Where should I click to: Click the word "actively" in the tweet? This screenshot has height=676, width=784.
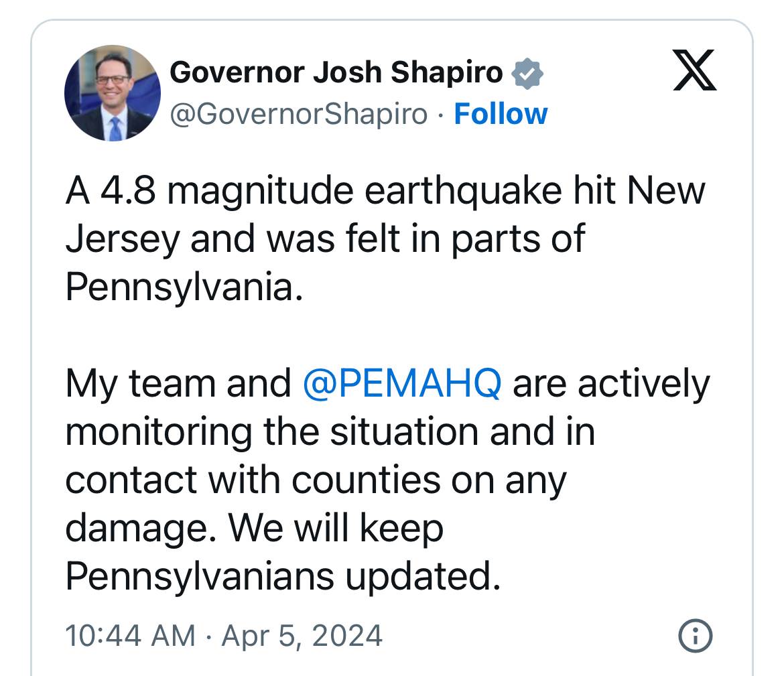coord(643,384)
